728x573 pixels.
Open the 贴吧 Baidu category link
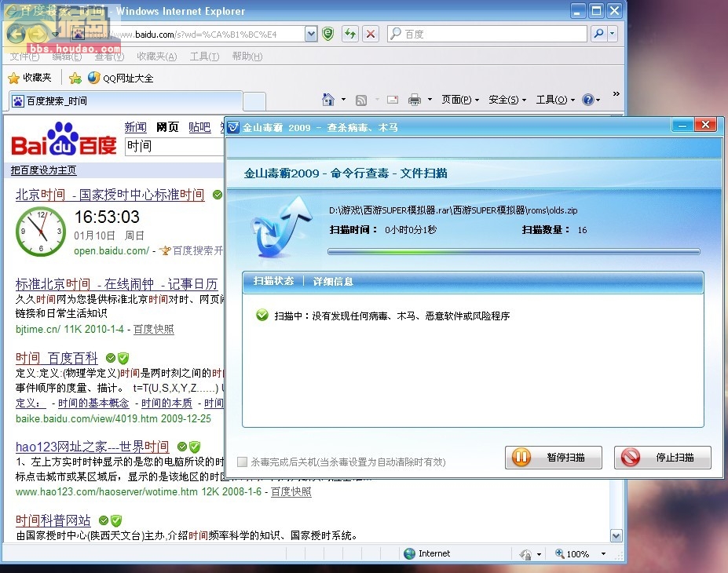(x=199, y=126)
